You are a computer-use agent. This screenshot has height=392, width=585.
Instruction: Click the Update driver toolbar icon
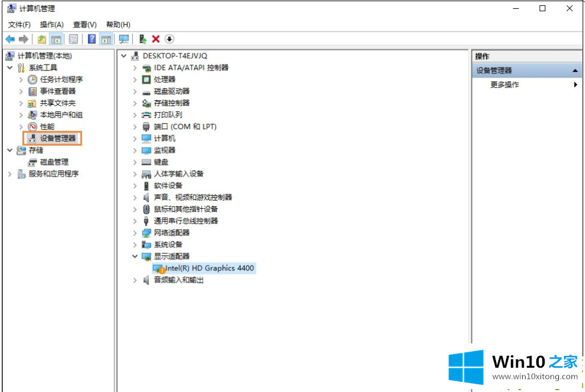(142, 39)
